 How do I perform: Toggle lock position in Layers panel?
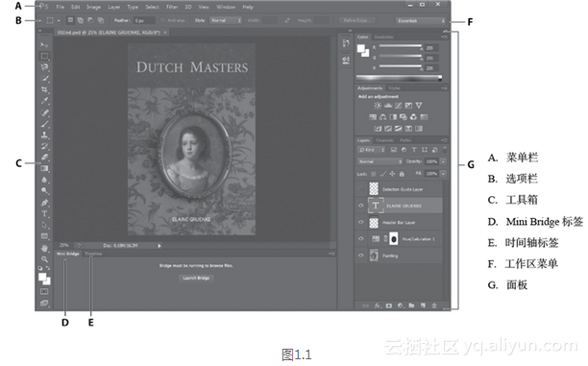point(392,174)
